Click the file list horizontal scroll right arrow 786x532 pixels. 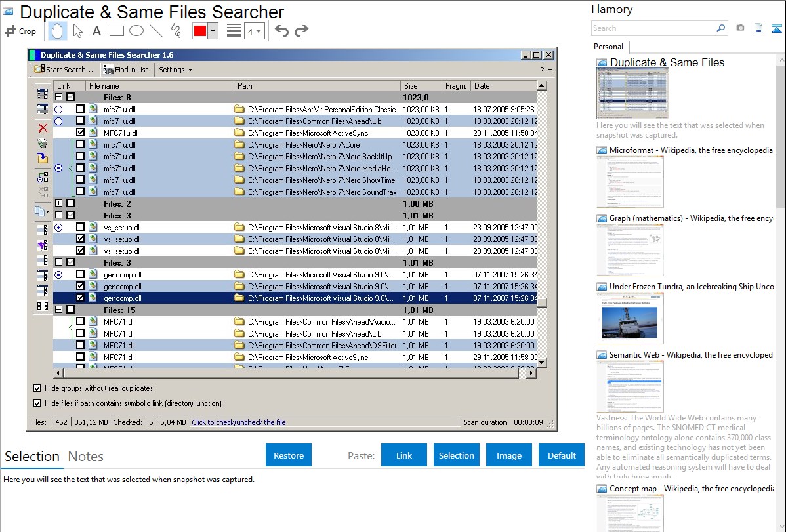point(531,373)
